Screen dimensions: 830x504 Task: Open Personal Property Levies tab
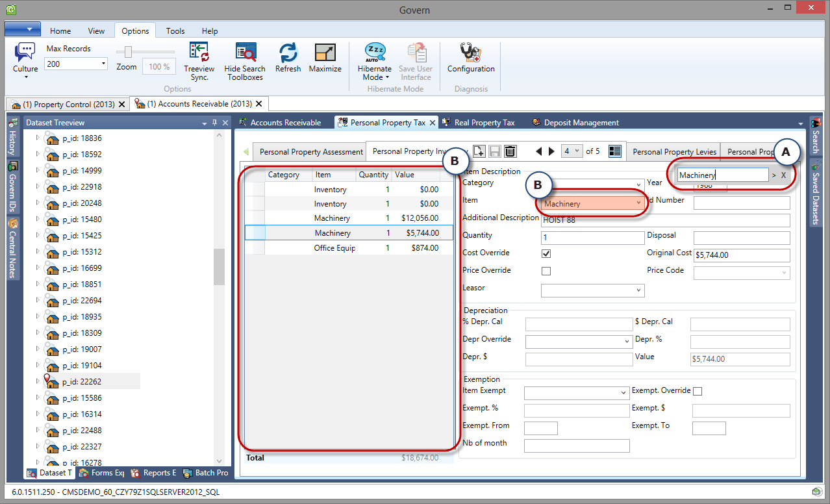[x=674, y=151]
